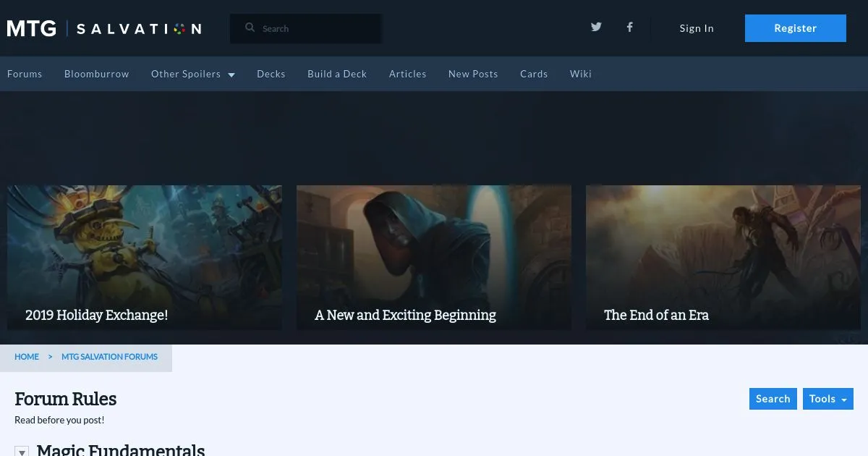Image resolution: width=868 pixels, height=456 pixels.
Task: Click the search magnifier icon
Action: (x=250, y=28)
